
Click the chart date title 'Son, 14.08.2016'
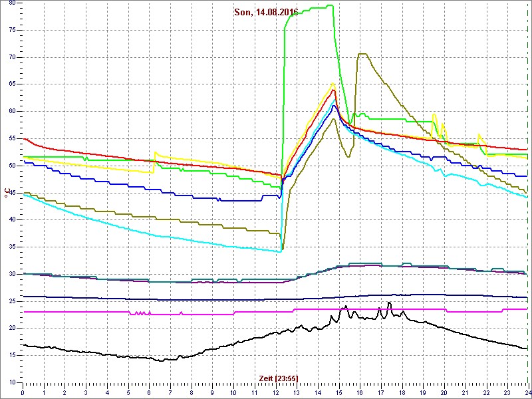(x=265, y=13)
